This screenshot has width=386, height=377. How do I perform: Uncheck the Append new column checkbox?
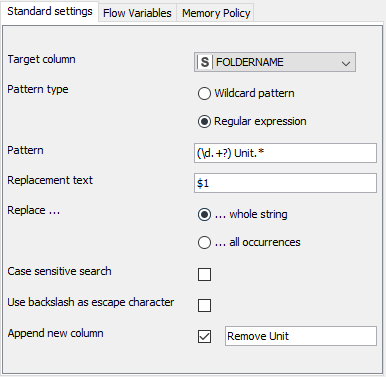[204, 336]
